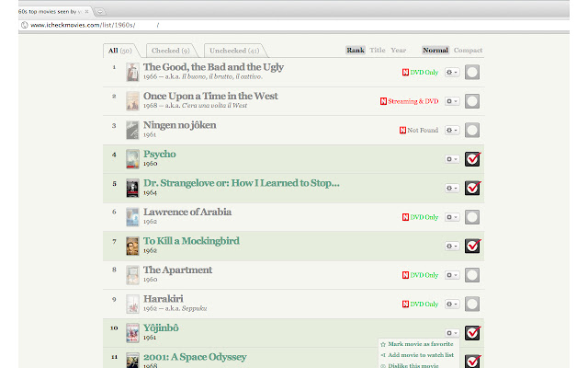Screen dimensions: 588x368
Task: Collapse gear options dropdown for Yôjinbô
Action: pos(452,333)
